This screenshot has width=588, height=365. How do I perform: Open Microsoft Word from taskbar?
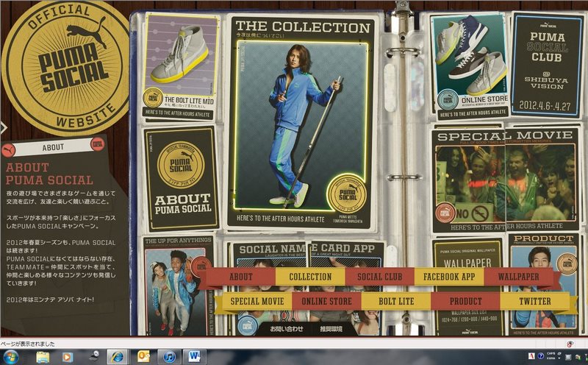194,357
